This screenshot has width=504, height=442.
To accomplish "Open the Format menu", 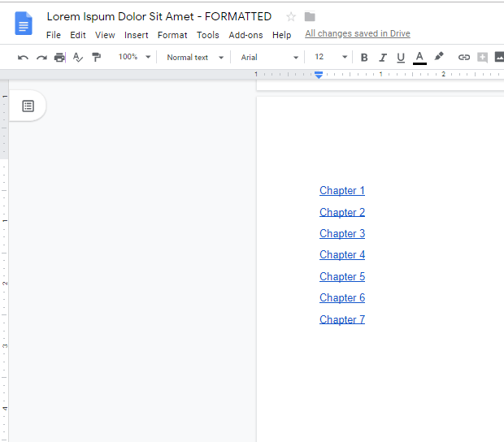I will tap(172, 35).
